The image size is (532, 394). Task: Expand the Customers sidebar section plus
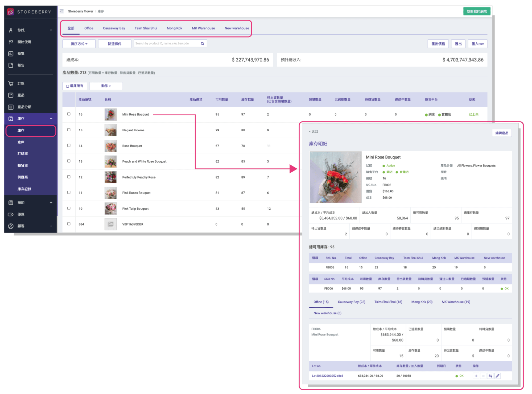[51, 226]
